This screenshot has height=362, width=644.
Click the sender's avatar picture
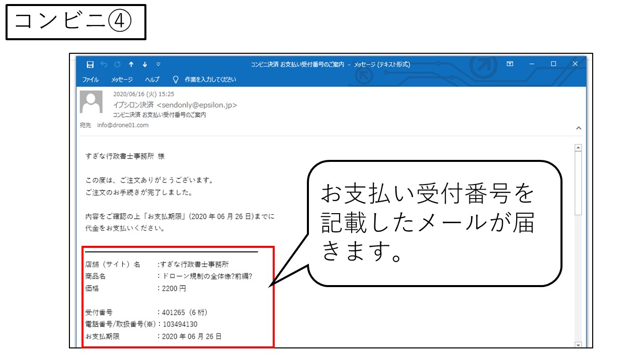[x=91, y=103]
